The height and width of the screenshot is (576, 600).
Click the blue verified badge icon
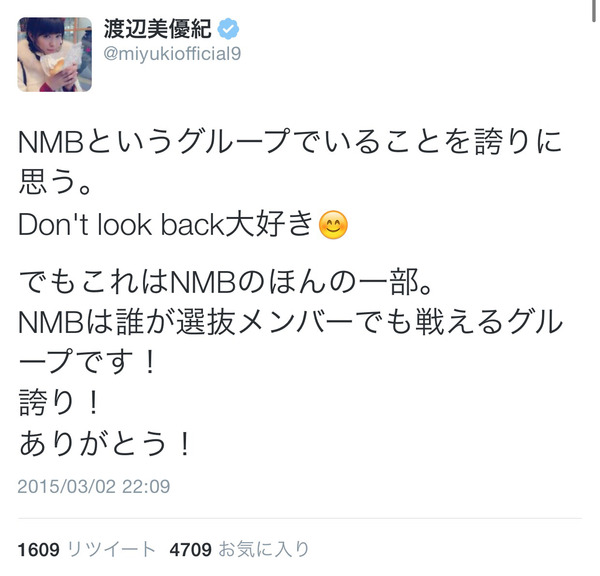pos(228,29)
